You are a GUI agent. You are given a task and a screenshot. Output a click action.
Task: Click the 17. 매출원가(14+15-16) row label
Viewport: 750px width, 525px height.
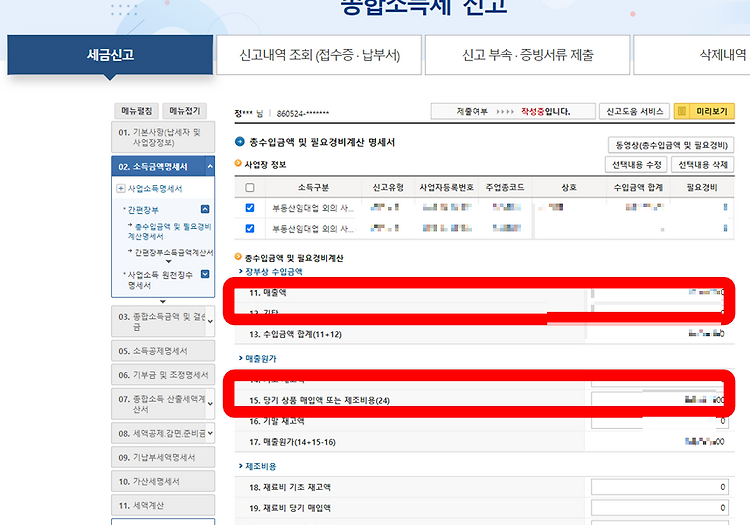click(x=292, y=442)
